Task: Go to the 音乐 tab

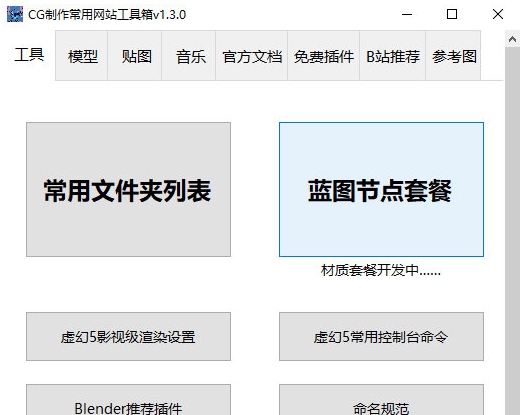Action: (189, 56)
